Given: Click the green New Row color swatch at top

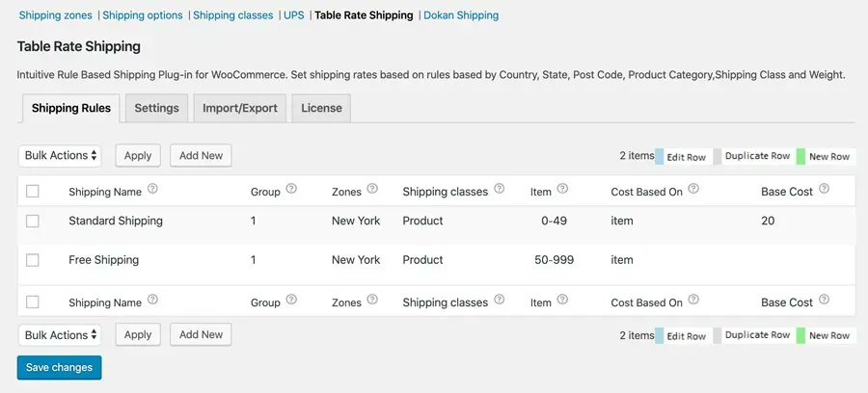Looking at the screenshot, I should tap(800, 156).
